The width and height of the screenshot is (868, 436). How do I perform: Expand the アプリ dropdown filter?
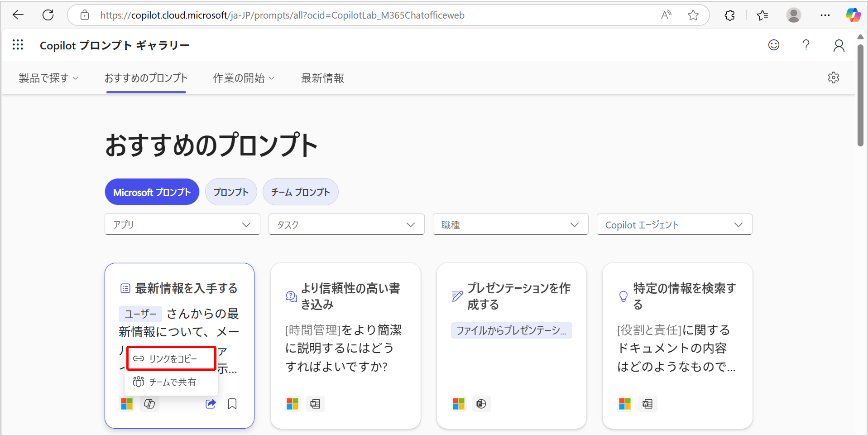[x=182, y=225]
